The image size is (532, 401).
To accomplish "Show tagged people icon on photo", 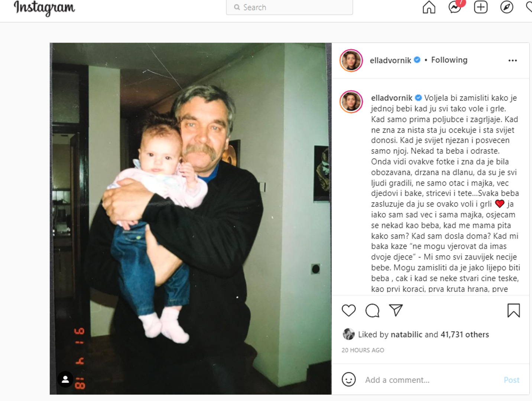I will click(65, 379).
